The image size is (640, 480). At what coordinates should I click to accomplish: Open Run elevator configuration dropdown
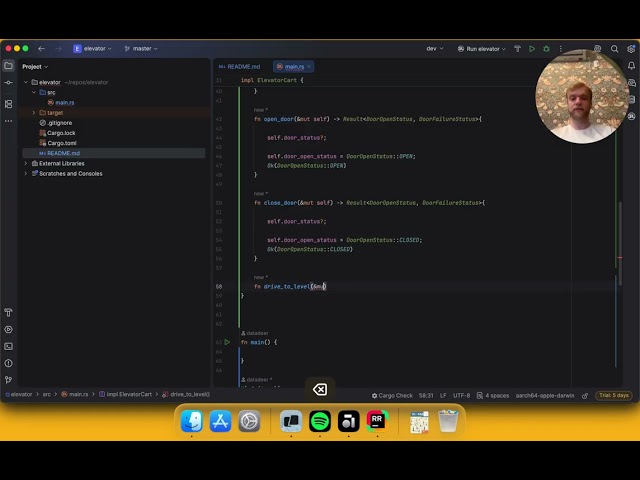pyautogui.click(x=482, y=49)
